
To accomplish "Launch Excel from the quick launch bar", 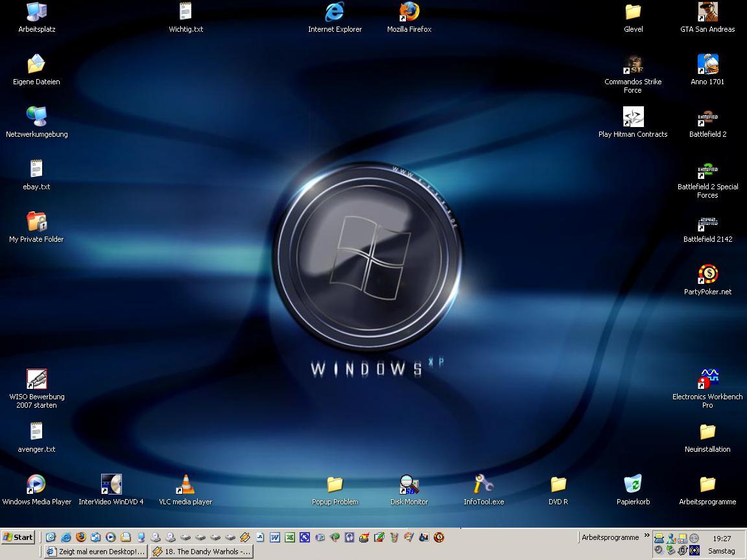I will click(x=290, y=537).
